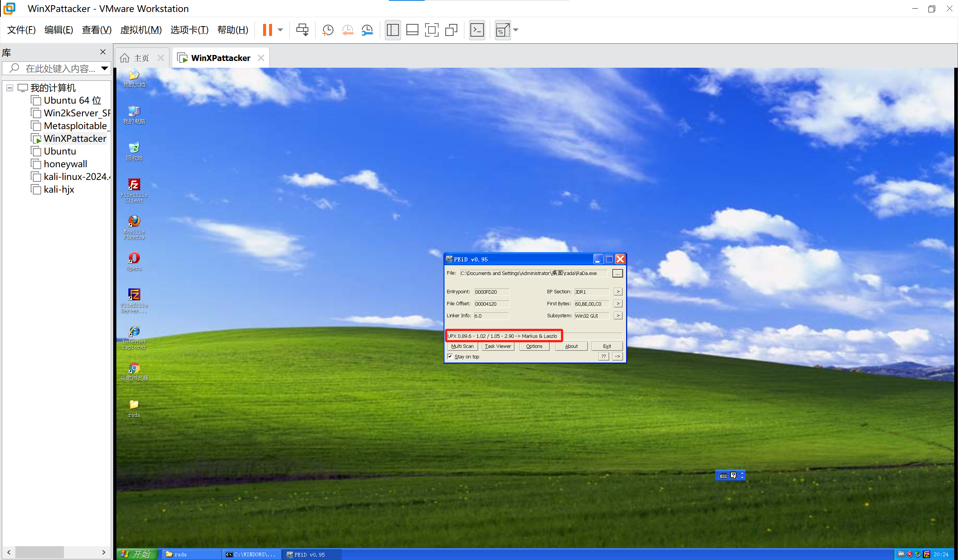
Task: Click the send Ctrl+Alt+Del icon
Action: click(x=302, y=30)
